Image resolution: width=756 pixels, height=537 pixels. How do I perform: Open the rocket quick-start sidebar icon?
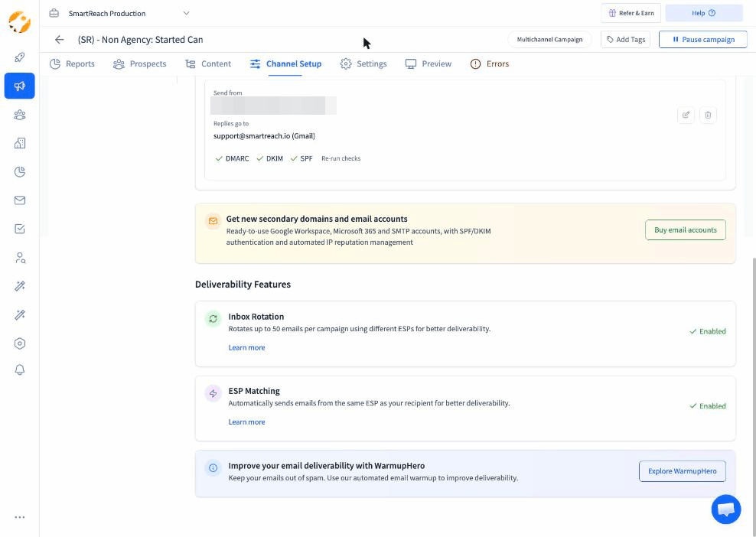(20, 57)
